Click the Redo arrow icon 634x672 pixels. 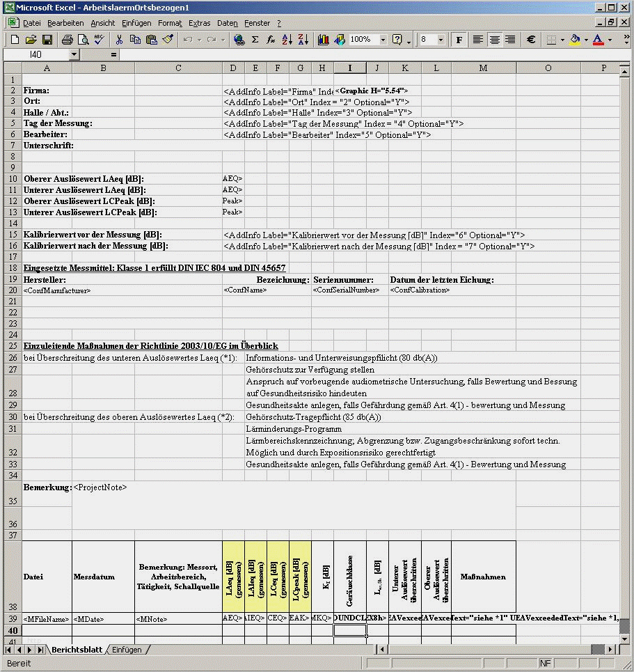tap(212, 40)
